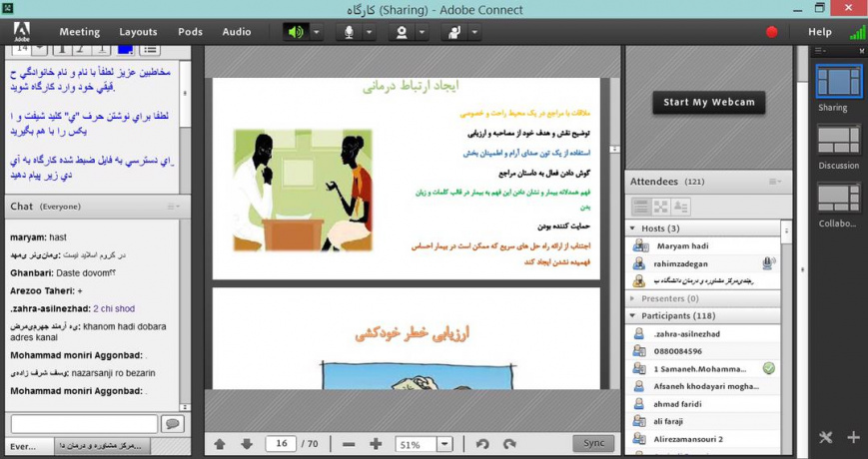
Task: Open the Chat pod options menu
Action: click(173, 207)
